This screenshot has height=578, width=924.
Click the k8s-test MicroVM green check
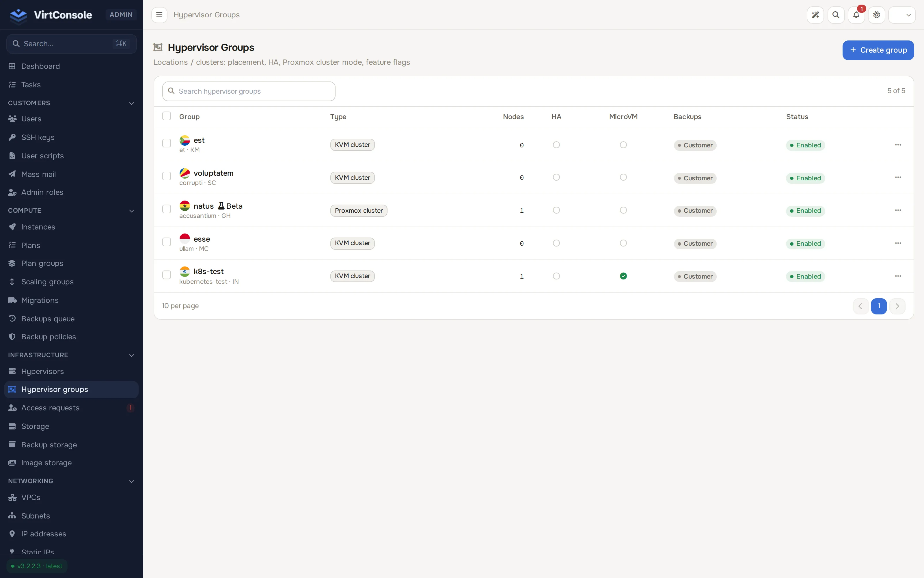(x=623, y=276)
